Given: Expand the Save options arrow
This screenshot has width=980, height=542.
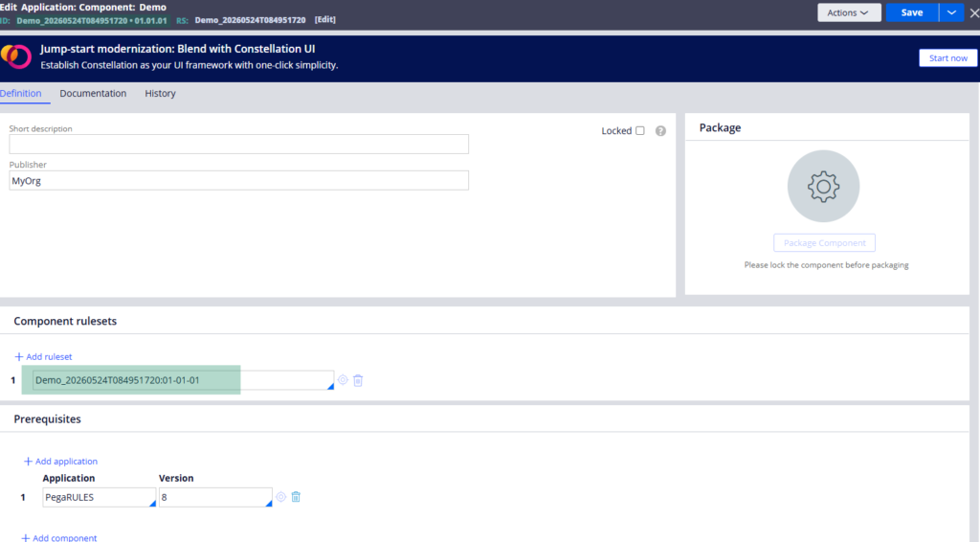Looking at the screenshot, I should [951, 12].
